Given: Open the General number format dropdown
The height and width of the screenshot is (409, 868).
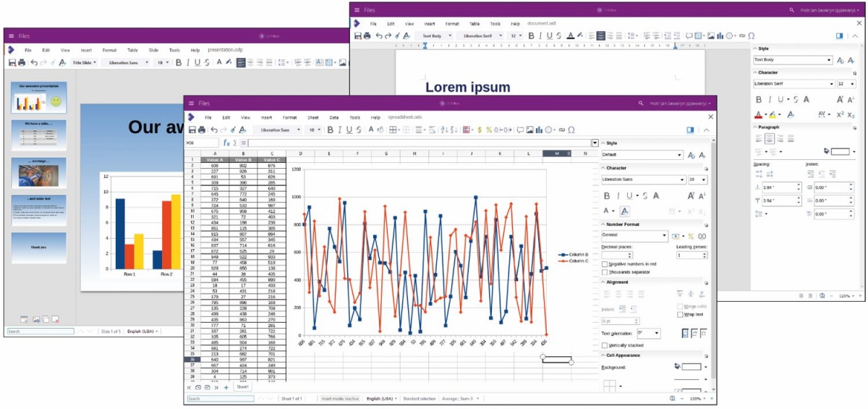Looking at the screenshot, I should pos(635,236).
